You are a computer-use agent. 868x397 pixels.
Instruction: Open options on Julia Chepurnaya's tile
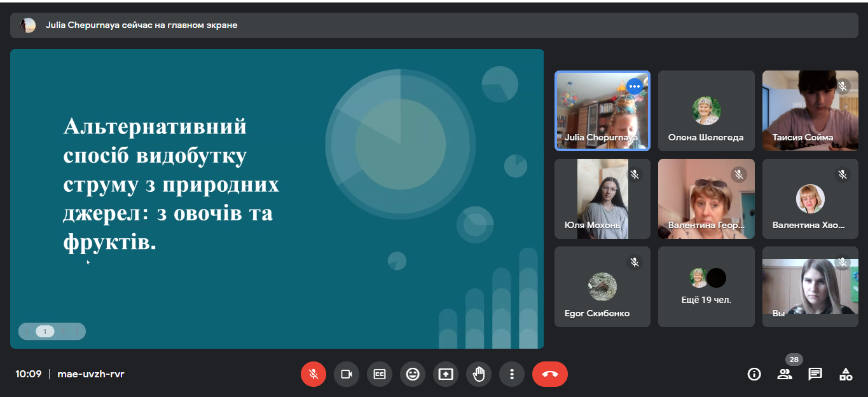pos(634,86)
